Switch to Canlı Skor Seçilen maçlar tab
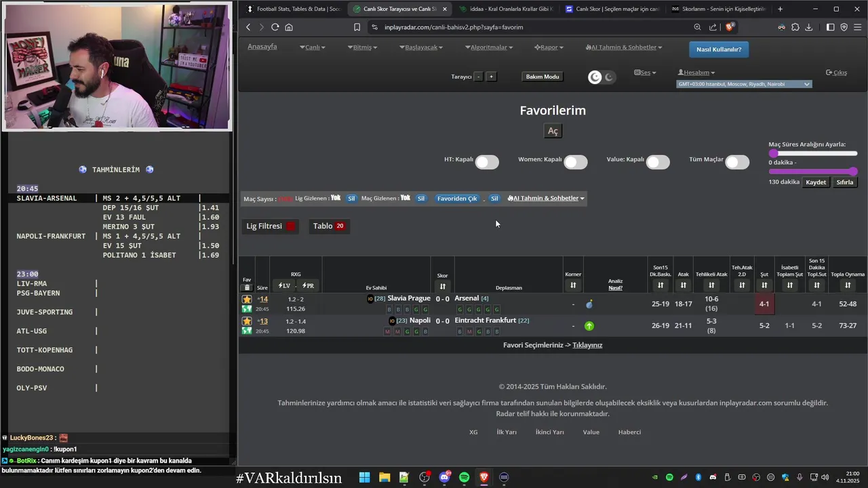 tap(612, 9)
